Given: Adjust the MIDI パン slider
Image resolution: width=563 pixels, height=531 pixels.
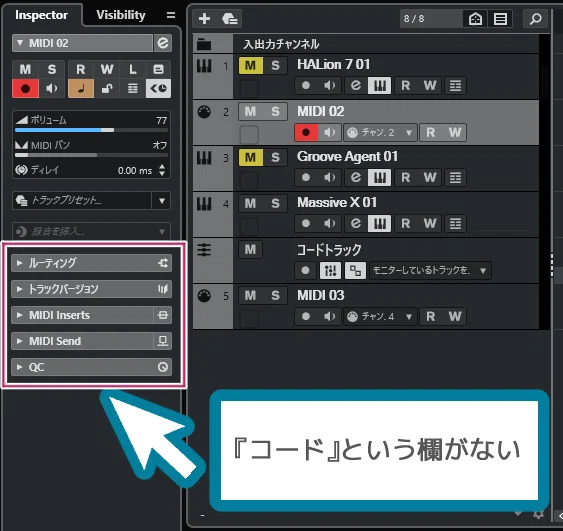Looking at the screenshot, I should pyautogui.click(x=92, y=155).
